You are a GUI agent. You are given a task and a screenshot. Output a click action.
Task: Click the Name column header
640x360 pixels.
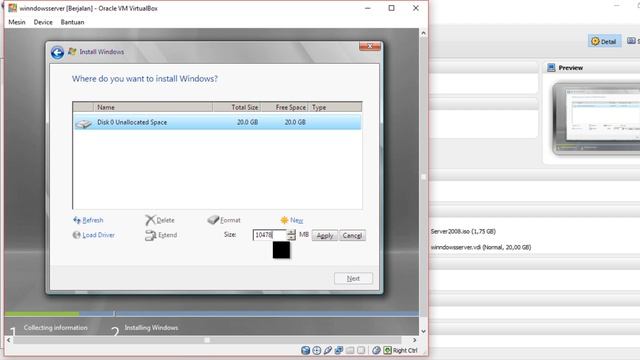point(153,107)
